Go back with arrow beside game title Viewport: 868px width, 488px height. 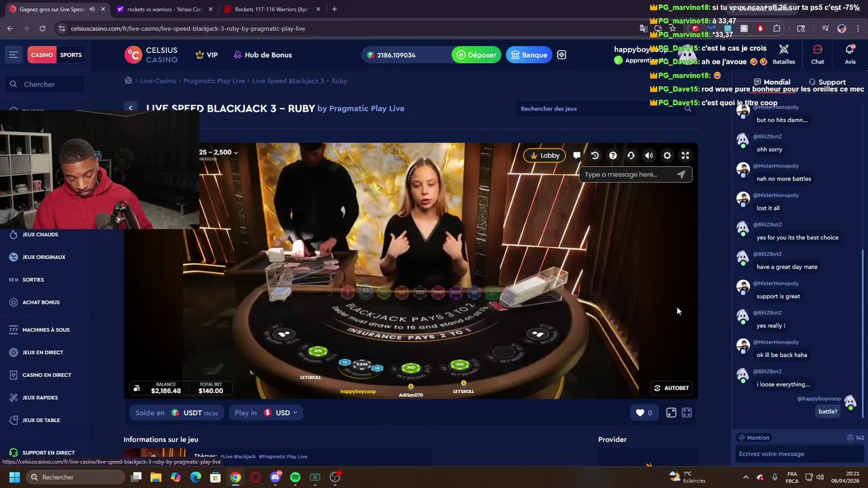click(130, 108)
